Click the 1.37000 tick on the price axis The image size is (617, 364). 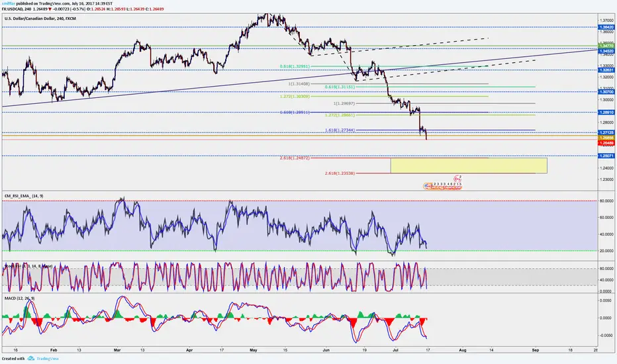pos(607,20)
